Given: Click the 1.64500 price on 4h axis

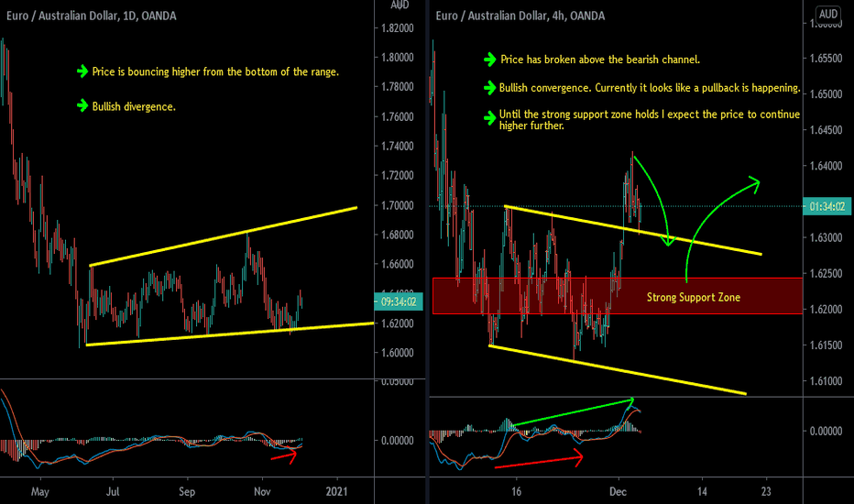Looking at the screenshot, I should (x=826, y=130).
